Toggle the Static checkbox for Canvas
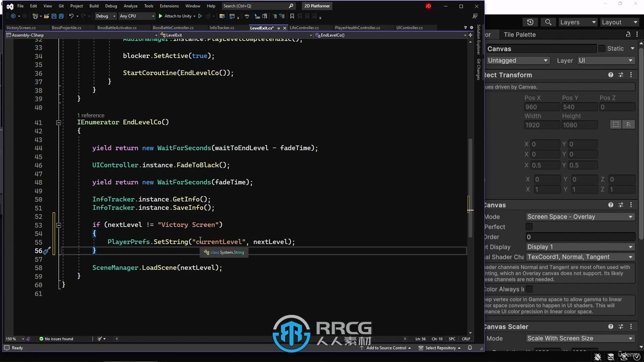This screenshot has width=644, height=362. 602,48
